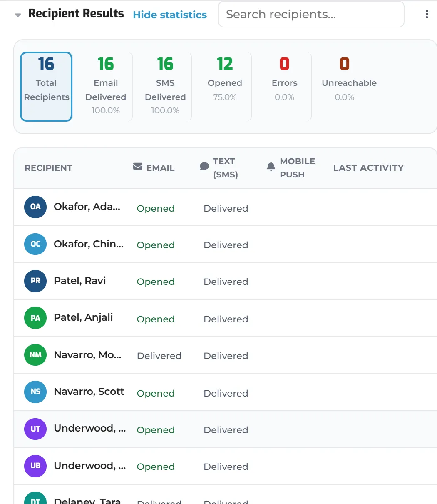This screenshot has height=504, width=437.
Task: Select the name Navarro, Mo
Action: [x=87, y=355]
